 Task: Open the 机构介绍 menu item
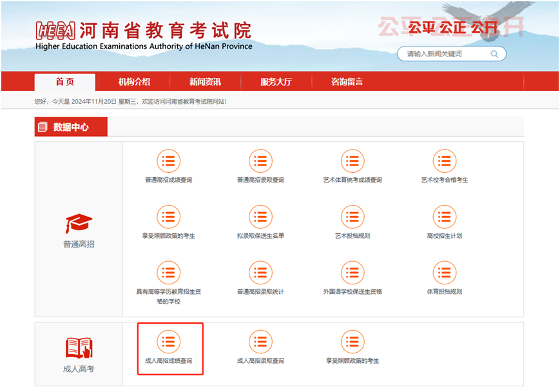coord(134,82)
